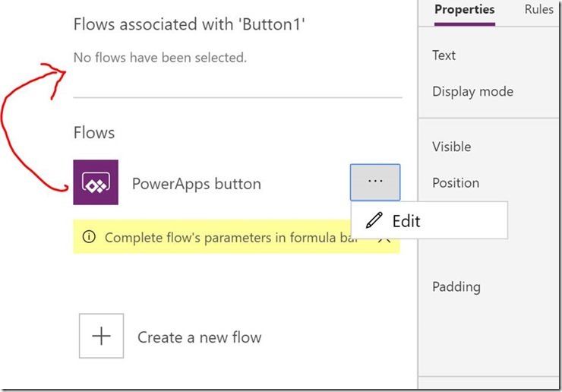The width and height of the screenshot is (562, 392).
Task: Click the 'Flows' section heading
Action: [94, 133]
